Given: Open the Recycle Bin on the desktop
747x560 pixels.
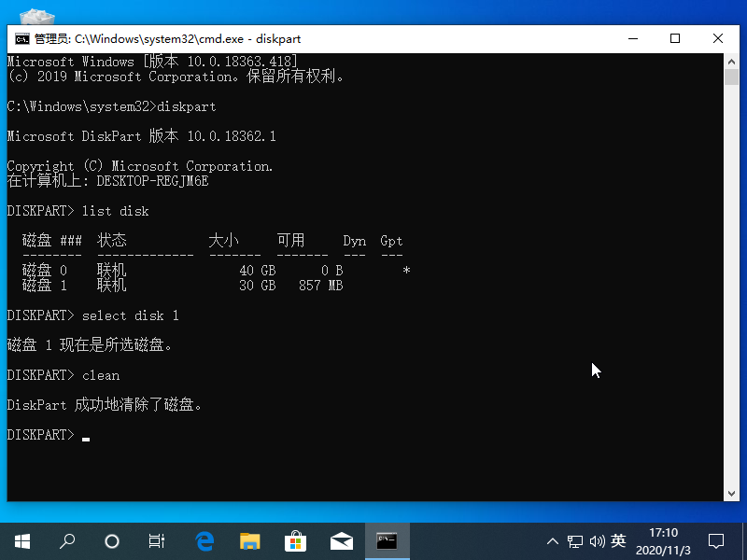Looking at the screenshot, I should [35, 17].
